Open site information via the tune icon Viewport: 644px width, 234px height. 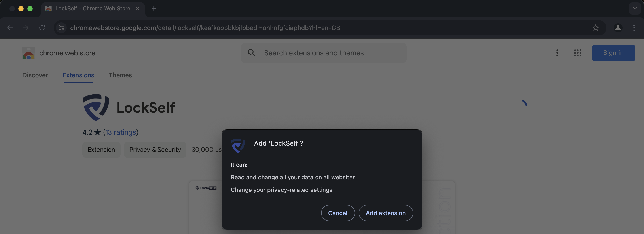click(61, 28)
